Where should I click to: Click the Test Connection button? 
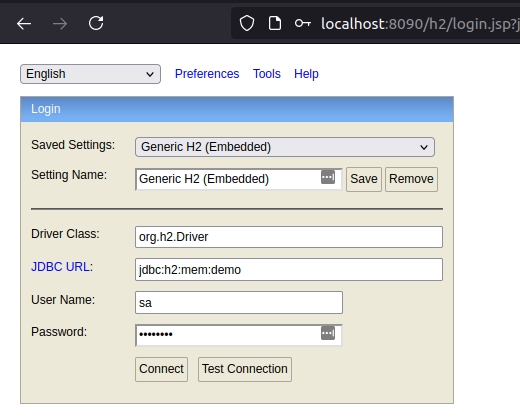tap(245, 369)
